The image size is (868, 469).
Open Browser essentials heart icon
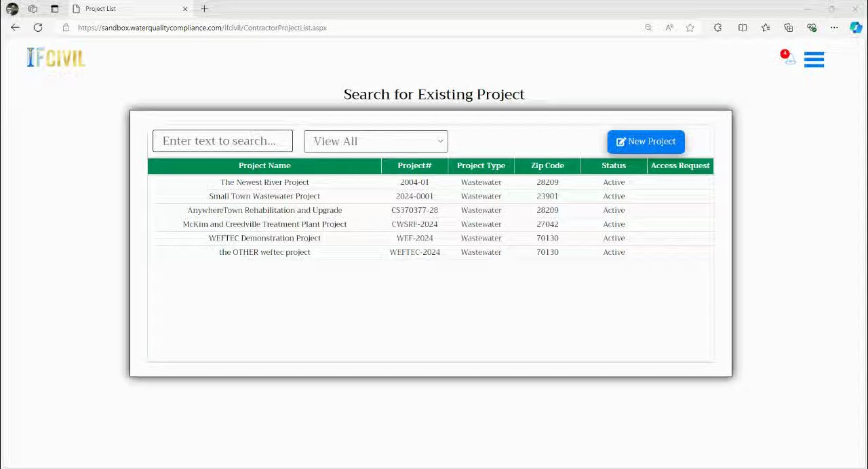click(812, 28)
